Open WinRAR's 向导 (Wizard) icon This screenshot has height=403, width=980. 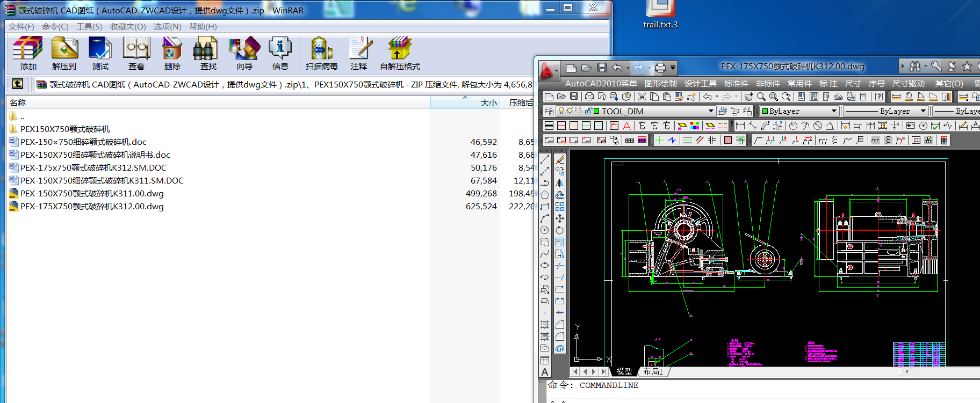[x=244, y=53]
